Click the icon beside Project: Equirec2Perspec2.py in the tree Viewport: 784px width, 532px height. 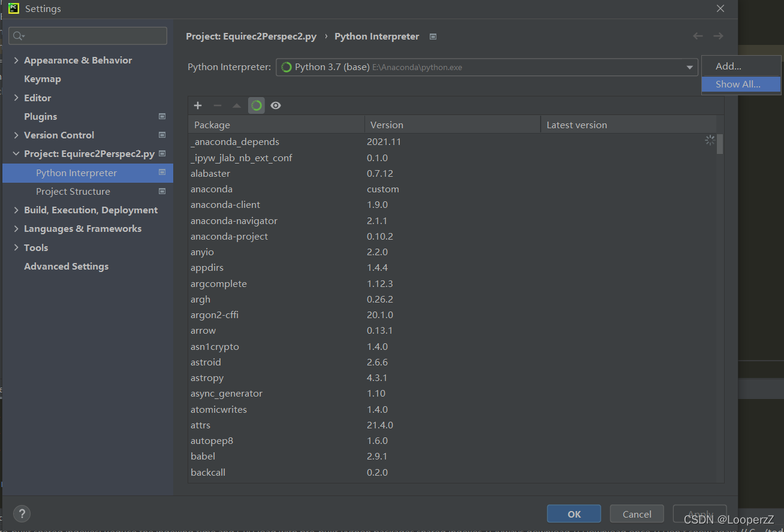(x=162, y=154)
